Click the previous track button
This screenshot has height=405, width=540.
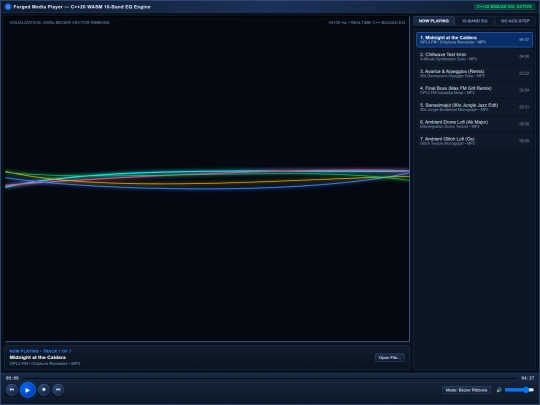coord(12,390)
